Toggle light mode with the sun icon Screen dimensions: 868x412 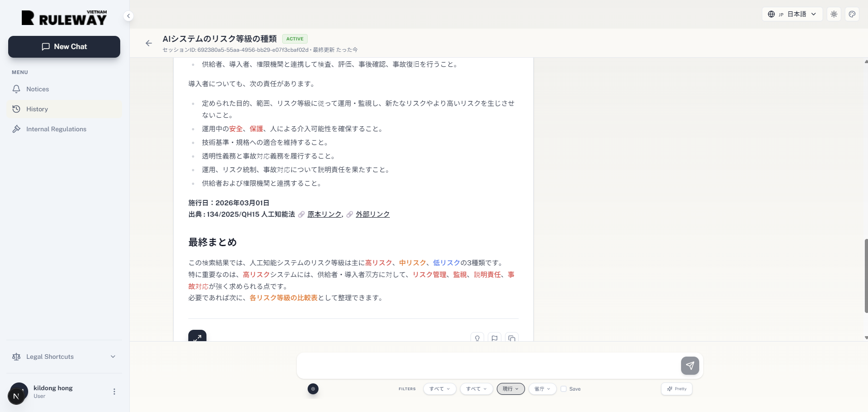834,14
